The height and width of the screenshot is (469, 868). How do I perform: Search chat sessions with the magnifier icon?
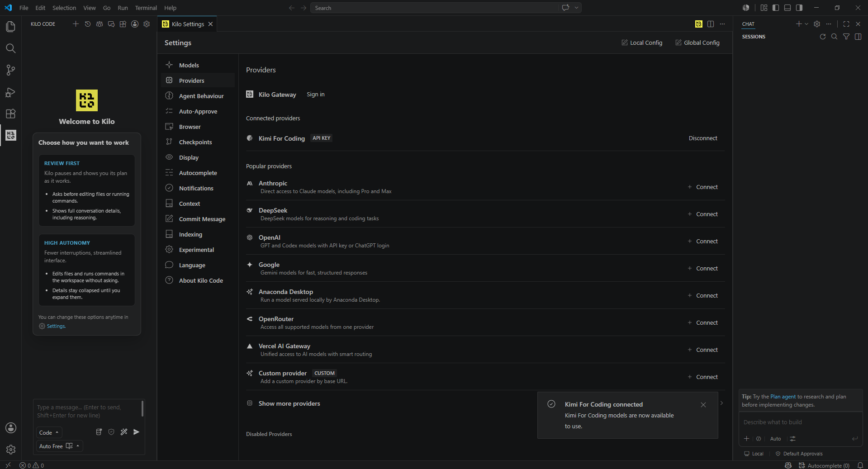[835, 37]
